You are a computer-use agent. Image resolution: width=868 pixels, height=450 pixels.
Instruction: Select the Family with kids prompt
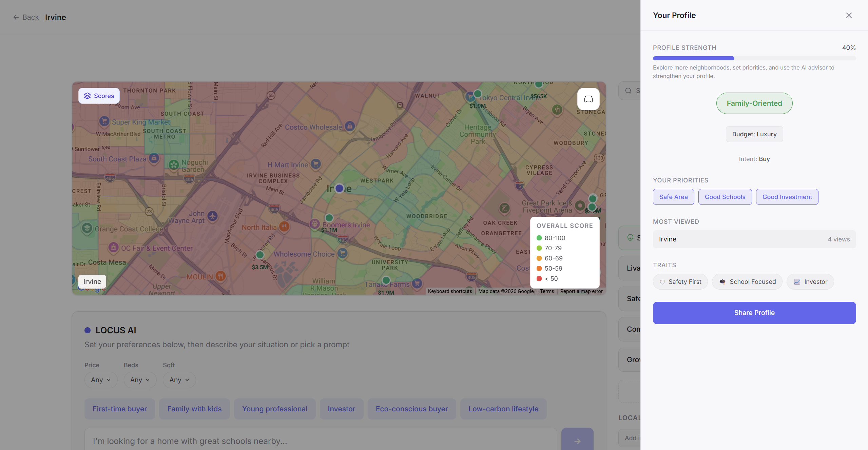tap(194, 409)
